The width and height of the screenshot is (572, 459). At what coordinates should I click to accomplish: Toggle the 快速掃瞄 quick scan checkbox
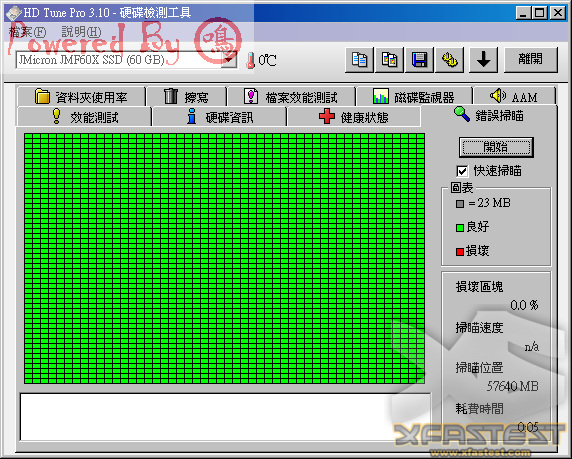(x=462, y=171)
